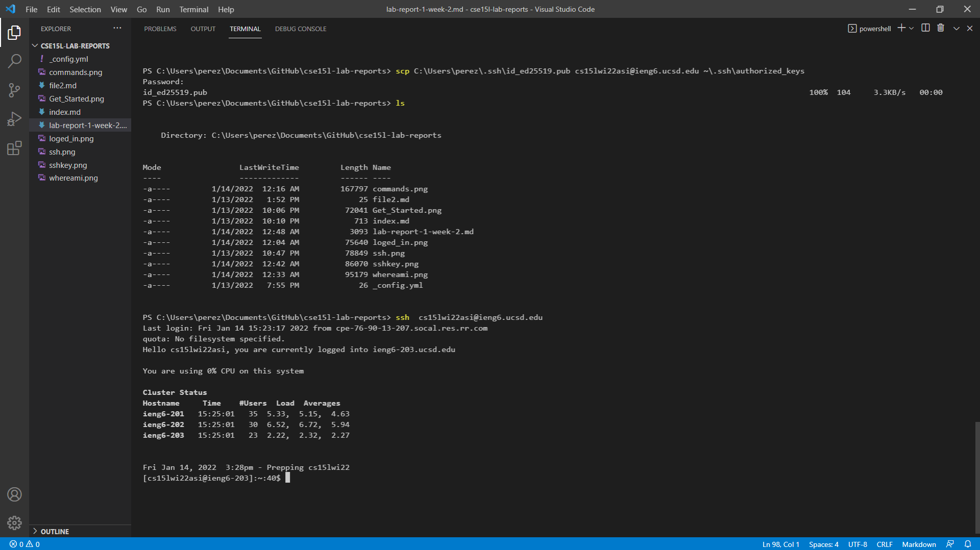Open Run and Debug view
980x550 pixels.
pyautogui.click(x=14, y=119)
